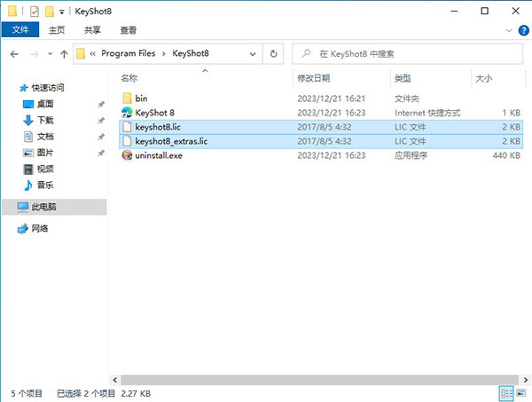Expand Program Files breadcrumb arrow
Viewport: 532px width, 402px height.
pyautogui.click(x=164, y=53)
